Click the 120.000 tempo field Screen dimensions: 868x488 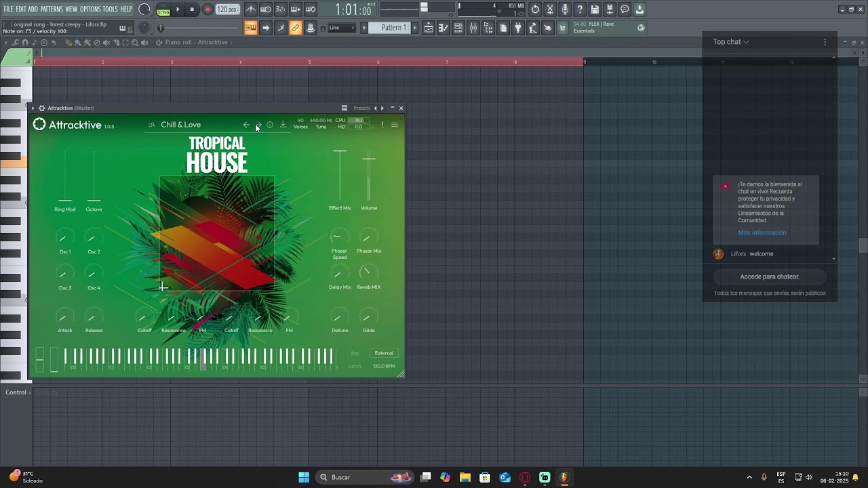[x=227, y=9]
